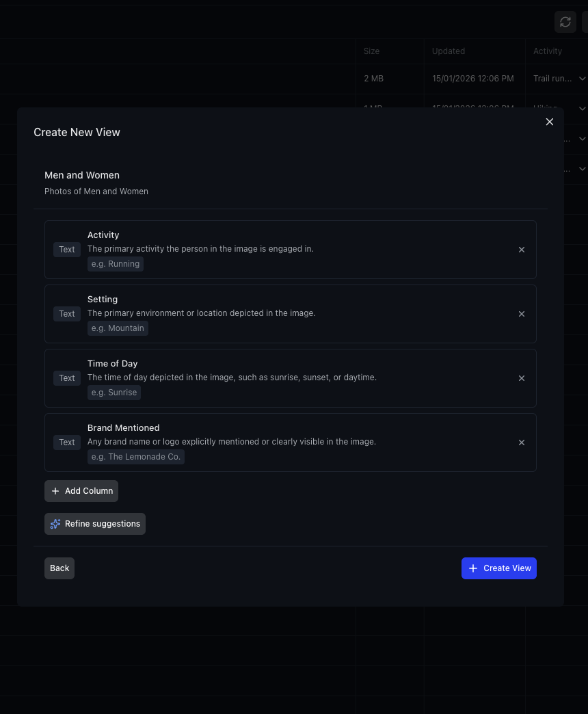588x714 pixels.
Task: Click the 'e.g. Sunrise' example chip
Action: pyautogui.click(x=114, y=393)
